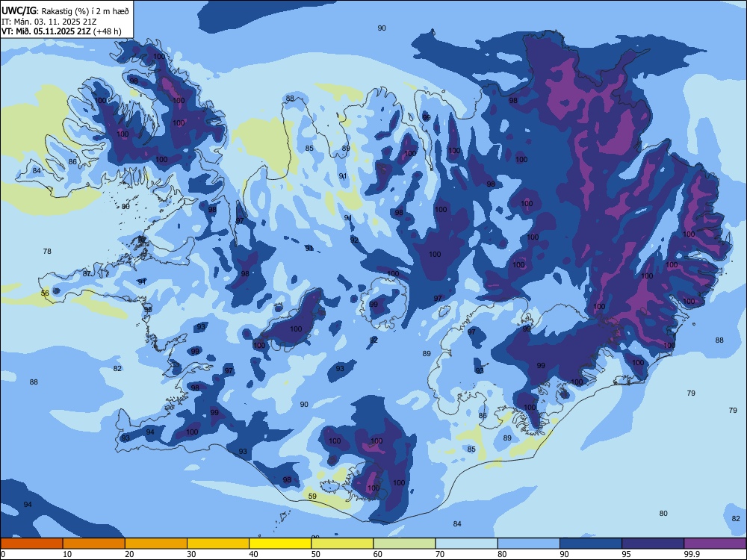Viewport: 747px width, 560px height.
Task: Click the legend tick label "50"
Action: [315, 554]
